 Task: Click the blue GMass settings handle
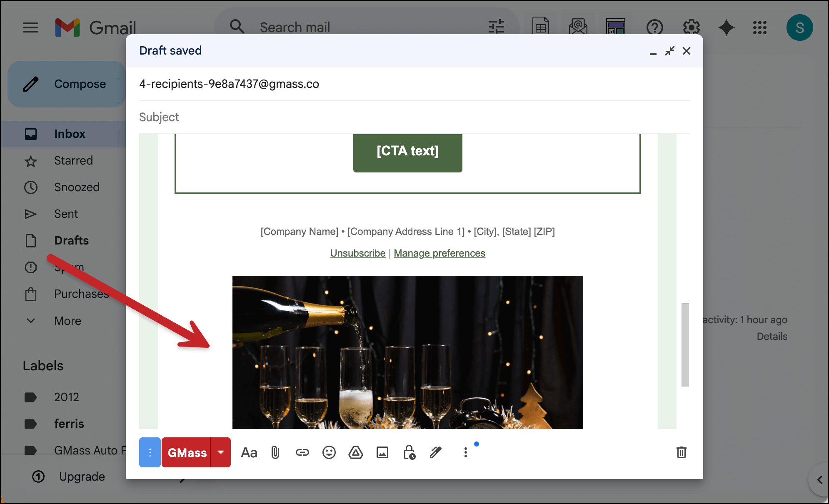click(x=150, y=452)
